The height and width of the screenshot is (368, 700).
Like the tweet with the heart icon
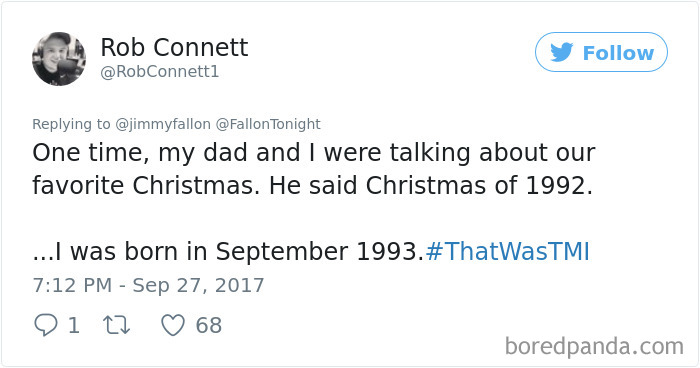pos(173,325)
